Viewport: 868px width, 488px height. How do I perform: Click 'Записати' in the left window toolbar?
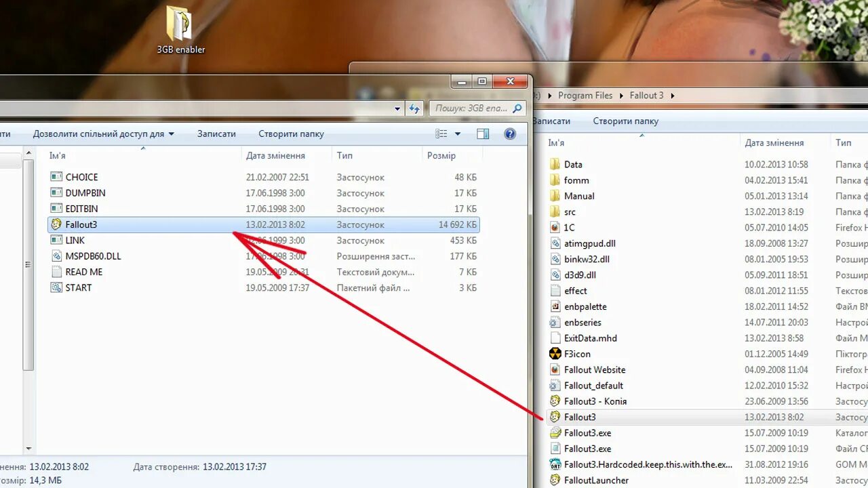pyautogui.click(x=216, y=134)
